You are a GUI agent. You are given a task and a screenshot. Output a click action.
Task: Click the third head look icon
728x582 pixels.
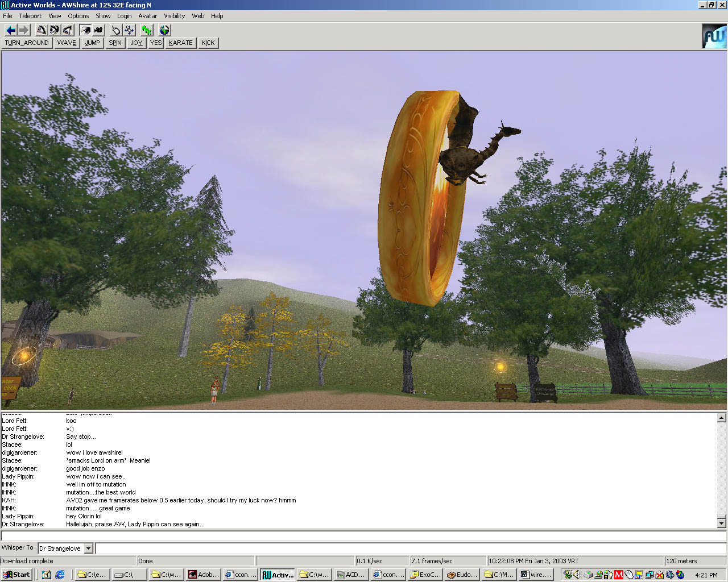pos(68,30)
